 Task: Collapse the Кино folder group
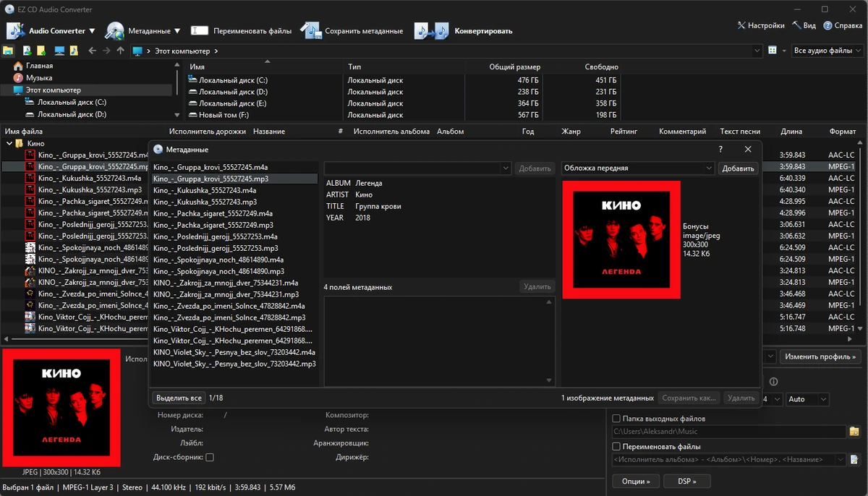(9, 143)
